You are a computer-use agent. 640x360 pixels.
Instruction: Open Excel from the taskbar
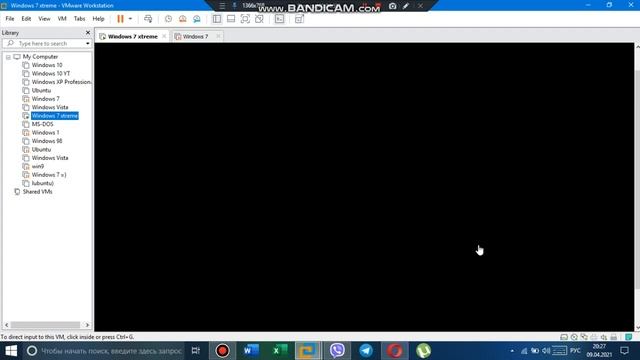[x=280, y=351]
